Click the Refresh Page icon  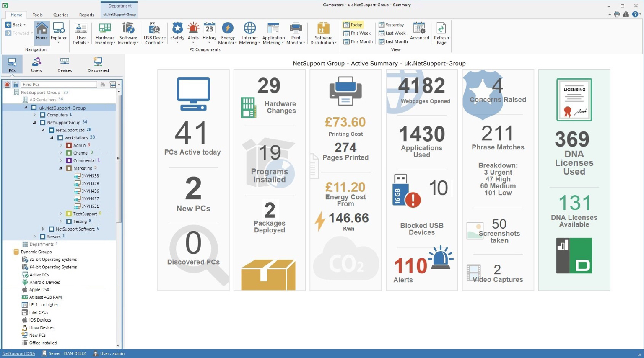tap(441, 33)
